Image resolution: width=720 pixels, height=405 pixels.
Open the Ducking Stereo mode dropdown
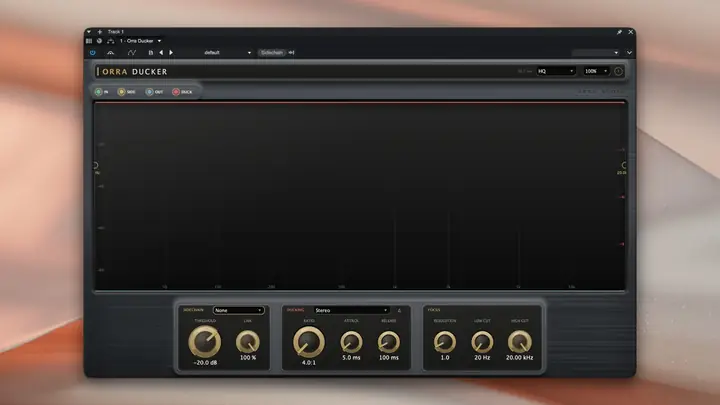pyautogui.click(x=351, y=310)
